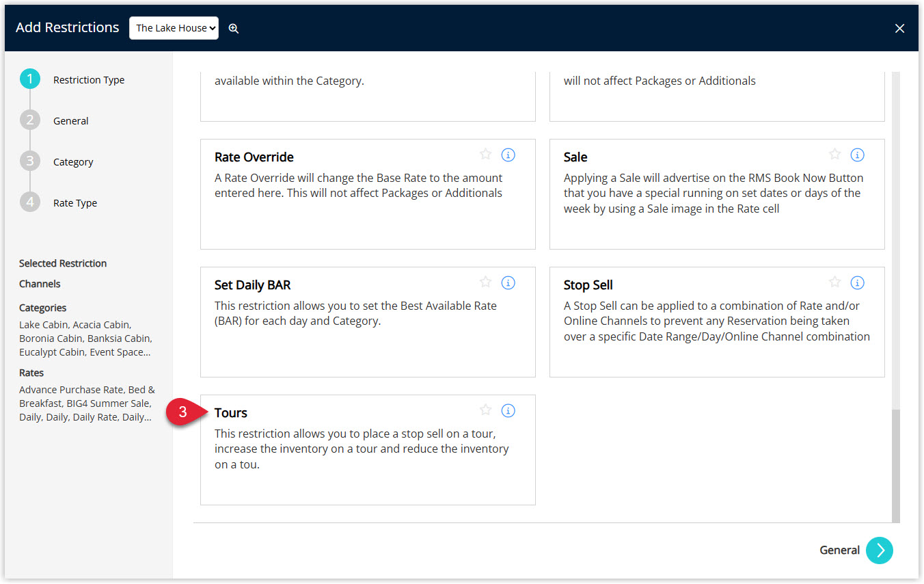
Task: Pick the Stop Sell restriction card
Action: (717, 322)
